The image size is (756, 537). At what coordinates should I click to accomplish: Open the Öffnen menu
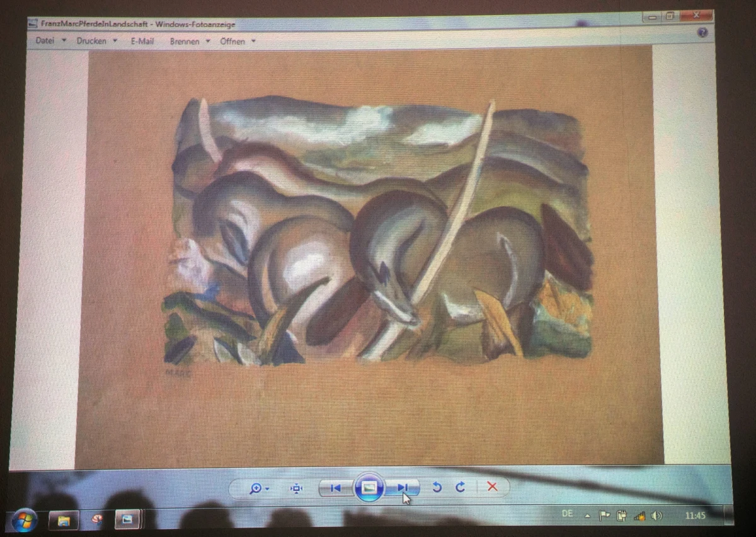[x=238, y=42]
